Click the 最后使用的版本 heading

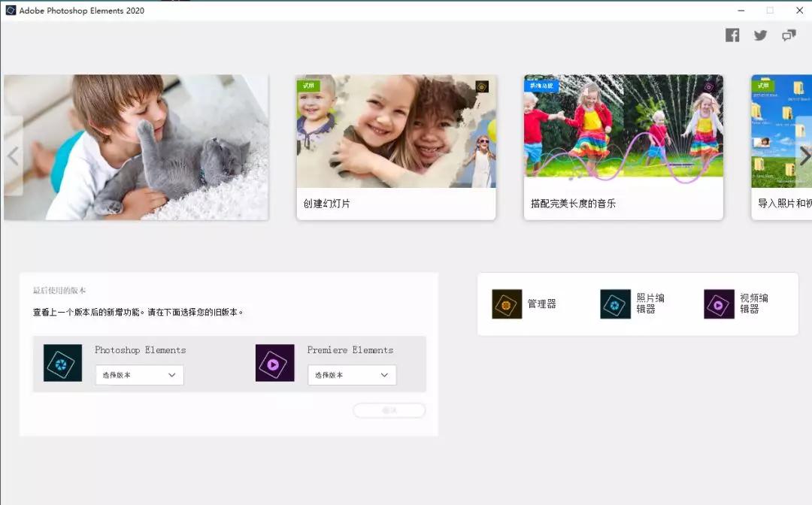59,291
